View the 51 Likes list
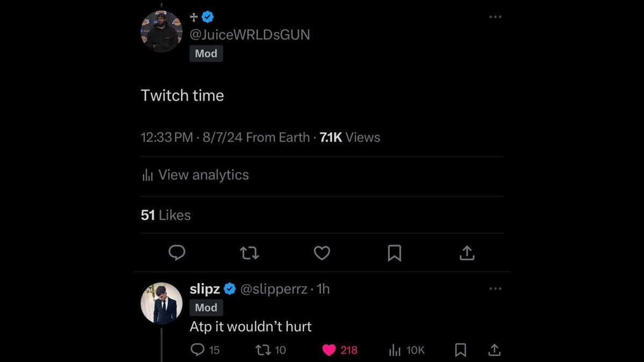This screenshot has width=644, height=362. point(166,215)
